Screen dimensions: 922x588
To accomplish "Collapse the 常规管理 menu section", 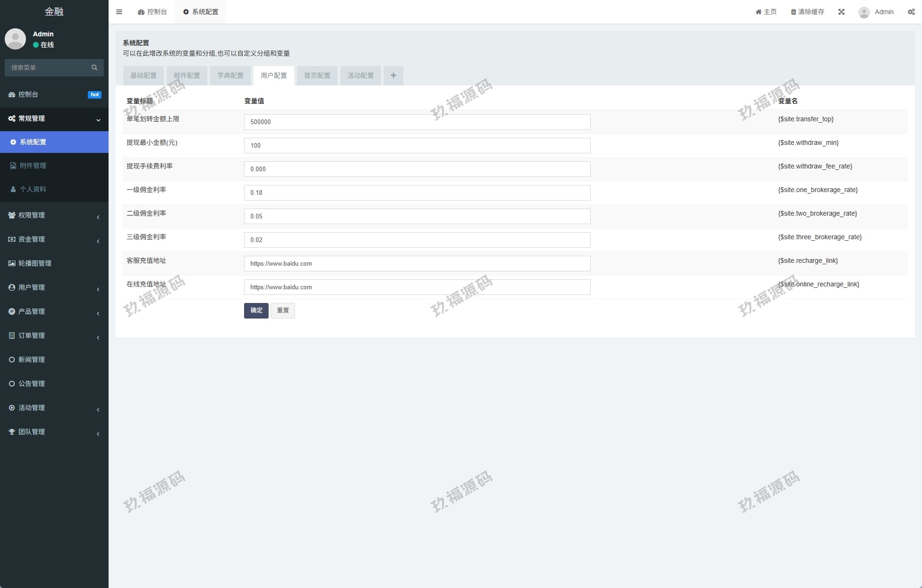I will (54, 118).
